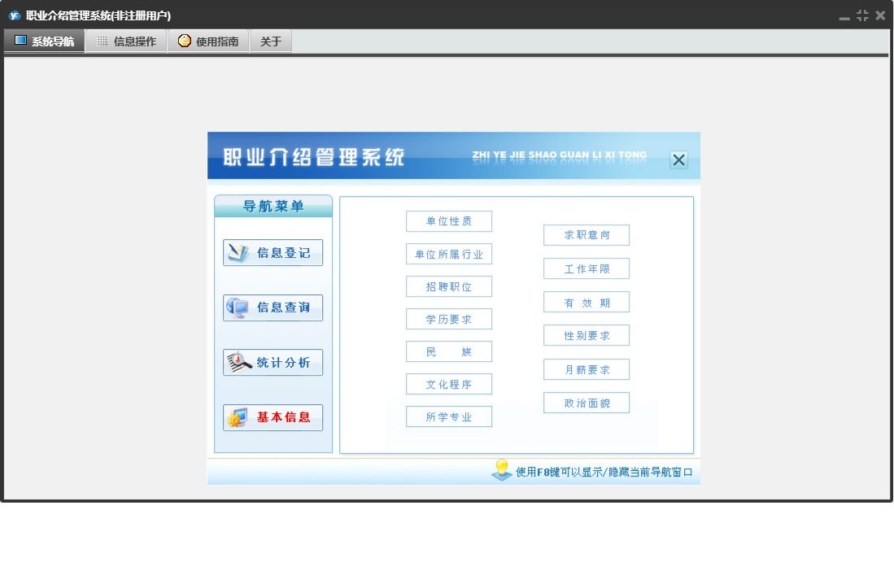The height and width of the screenshot is (588, 894).
Task: Open the 信息操作 menu tab
Action: click(127, 41)
